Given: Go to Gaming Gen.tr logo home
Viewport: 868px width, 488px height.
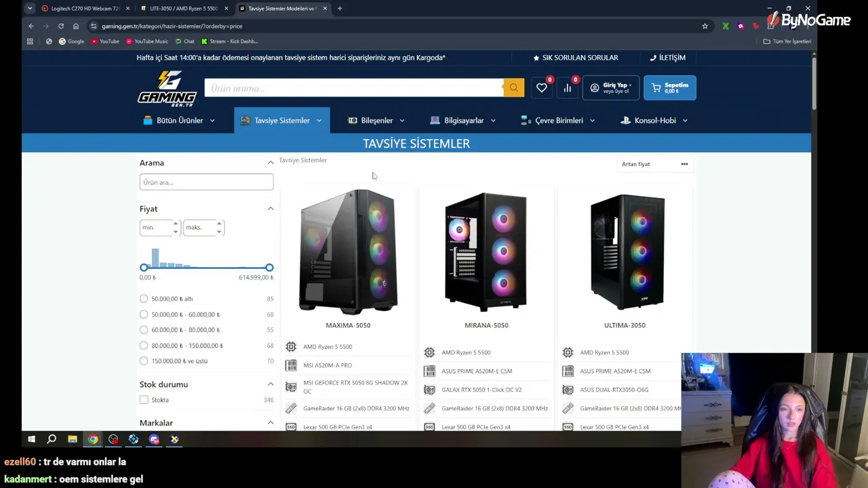Looking at the screenshot, I should [x=167, y=88].
